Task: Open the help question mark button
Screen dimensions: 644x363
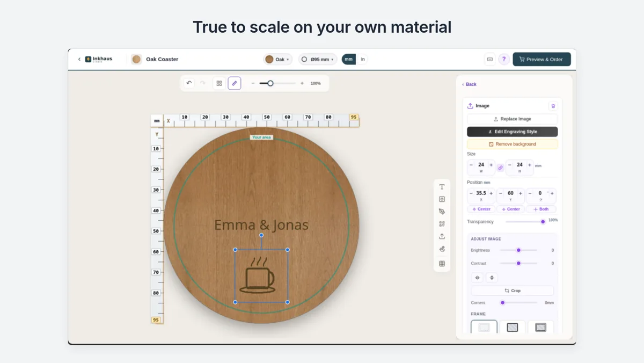Action: click(x=503, y=59)
